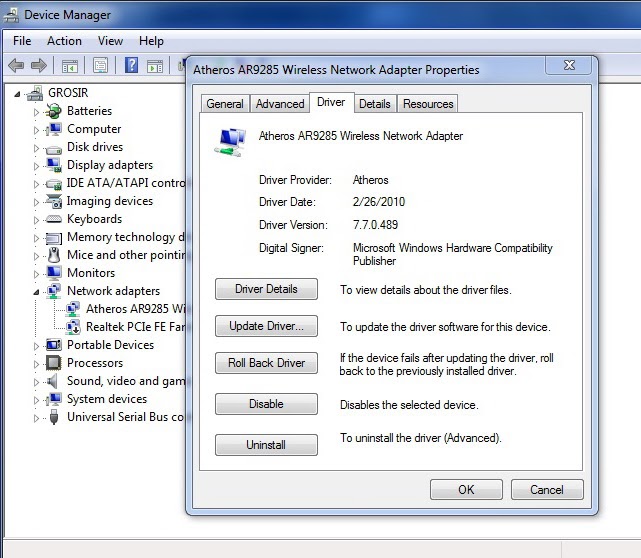Click the Driver Details button

(x=266, y=289)
